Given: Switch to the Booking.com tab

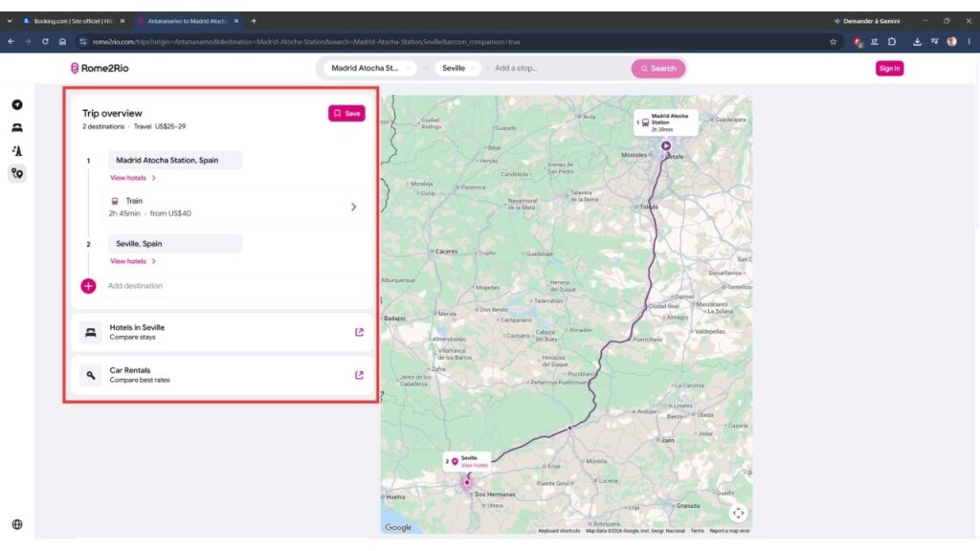Looking at the screenshot, I should click(73, 21).
